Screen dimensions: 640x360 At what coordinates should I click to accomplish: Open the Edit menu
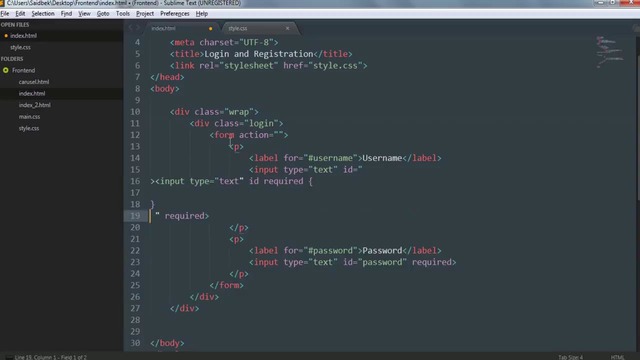pyautogui.click(x=20, y=13)
